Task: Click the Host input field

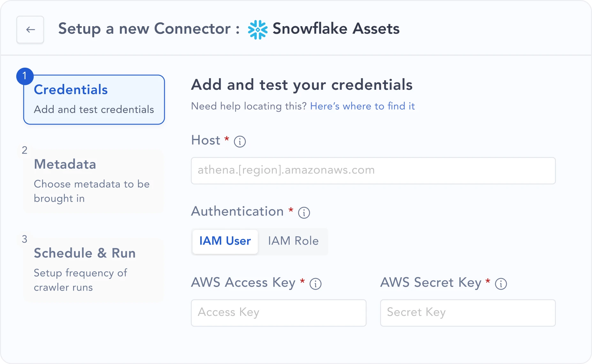Action: click(373, 171)
